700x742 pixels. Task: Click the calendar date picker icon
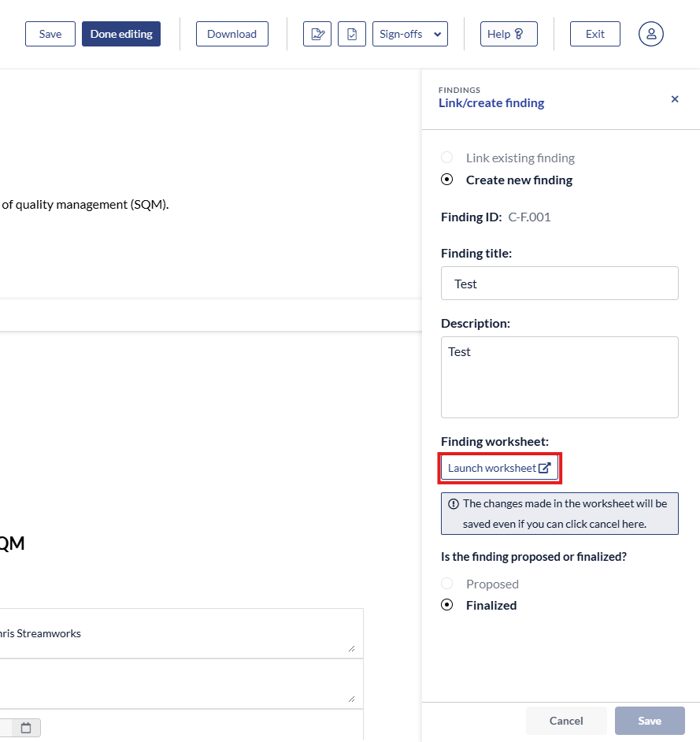[26, 728]
